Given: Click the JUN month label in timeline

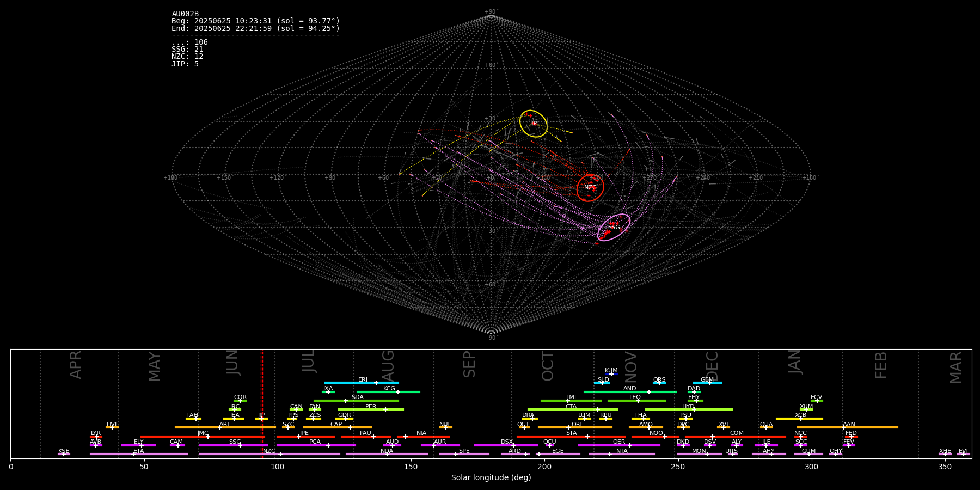Looking at the screenshot, I should [232, 363].
